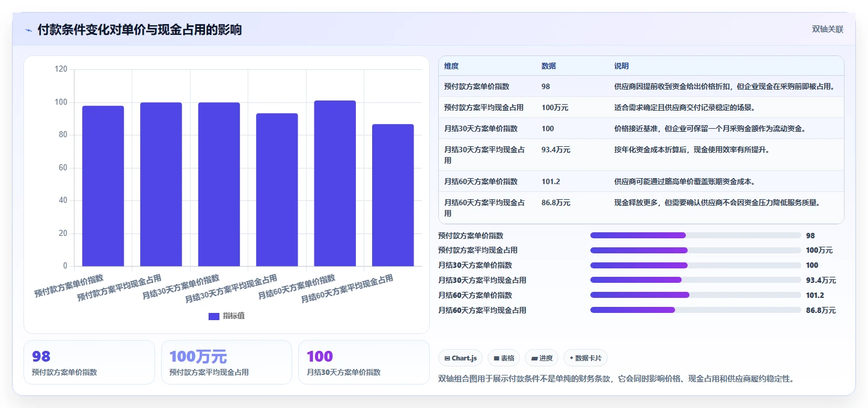Click the description starting '价格接近基准'

click(710, 129)
